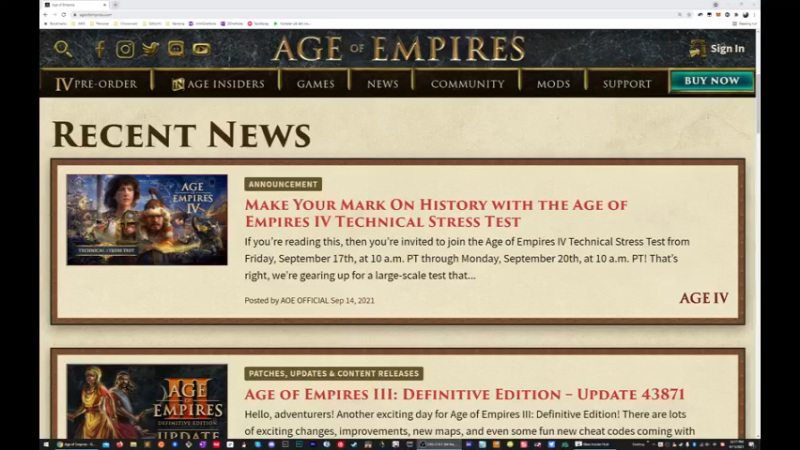This screenshot has height=450, width=800.
Task: Open the News menu
Action: tap(383, 84)
